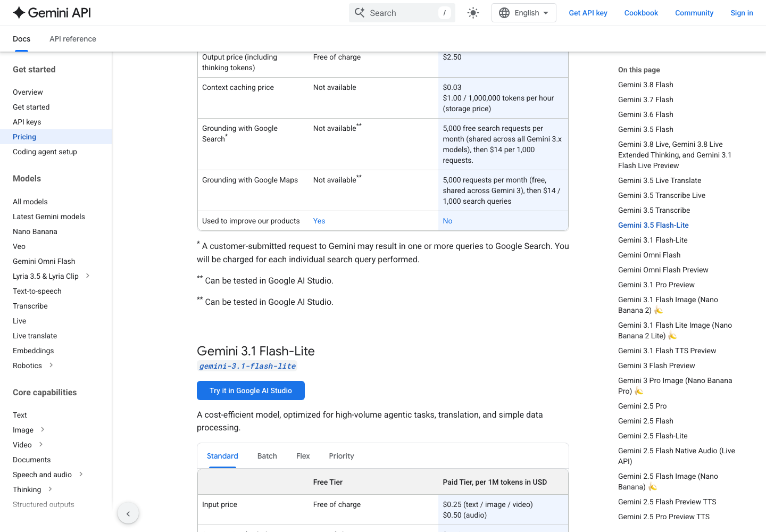This screenshot has height=532, width=766.
Task: Open Embeddings in the sidebar
Action: click(x=34, y=351)
